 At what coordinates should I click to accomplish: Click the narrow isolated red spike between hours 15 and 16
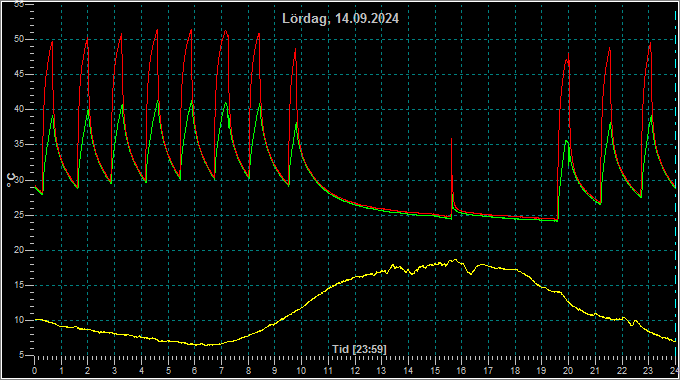pyautogui.click(x=452, y=174)
